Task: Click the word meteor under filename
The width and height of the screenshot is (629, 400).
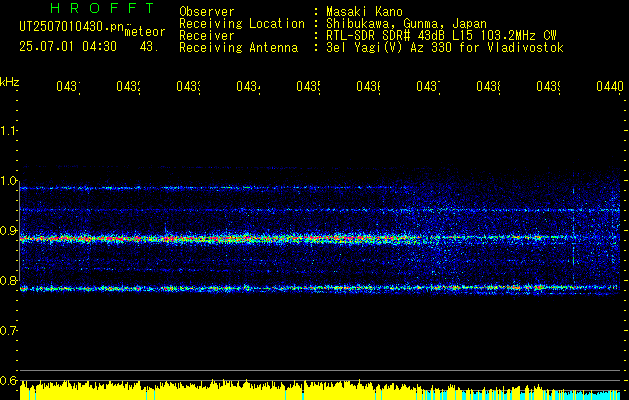Action: tap(145, 32)
